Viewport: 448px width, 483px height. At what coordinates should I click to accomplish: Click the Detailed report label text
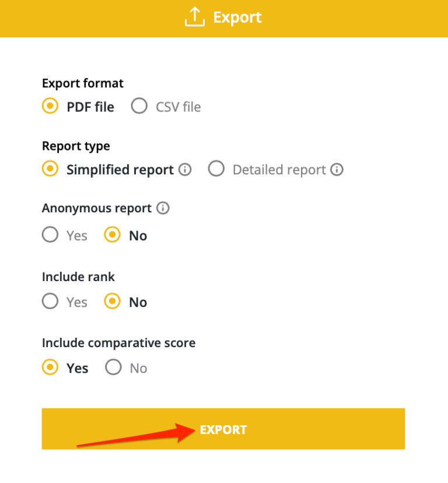279,170
